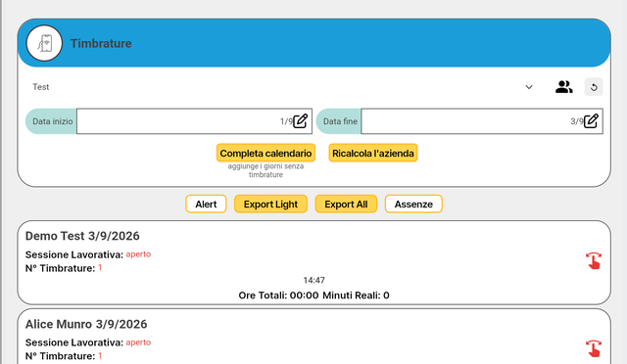Edit Data inizio with pencil icon
Viewport: 627px width, 364px height.
tap(301, 120)
